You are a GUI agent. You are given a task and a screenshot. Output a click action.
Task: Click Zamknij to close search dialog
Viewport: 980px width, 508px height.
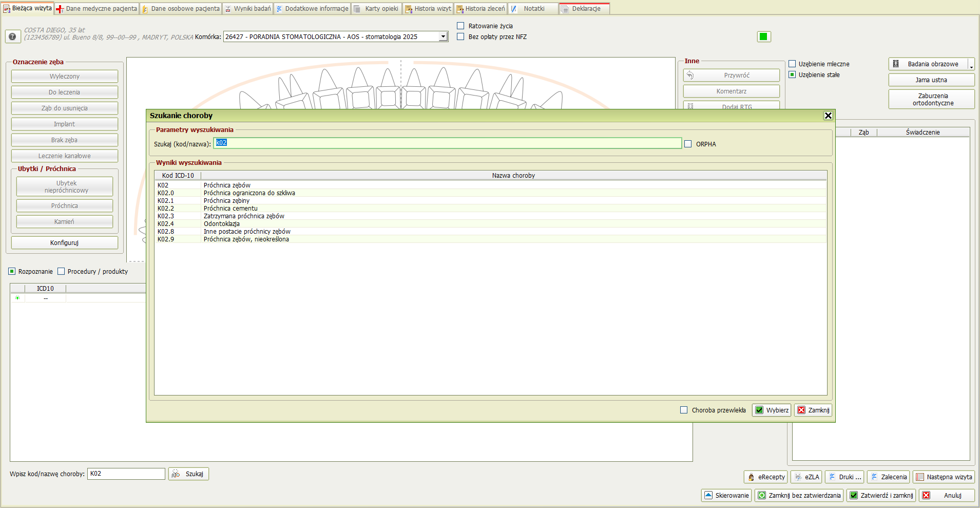pos(813,410)
